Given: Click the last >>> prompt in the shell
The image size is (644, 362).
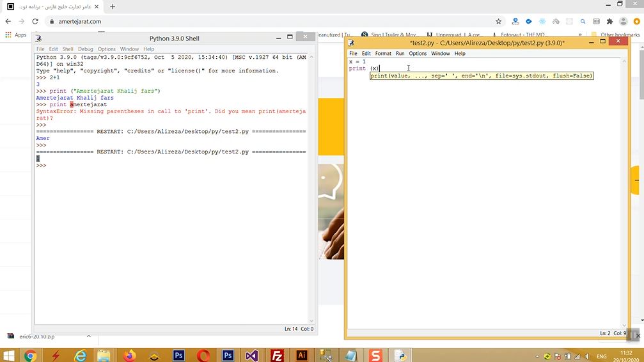Looking at the screenshot, I should point(41,165).
